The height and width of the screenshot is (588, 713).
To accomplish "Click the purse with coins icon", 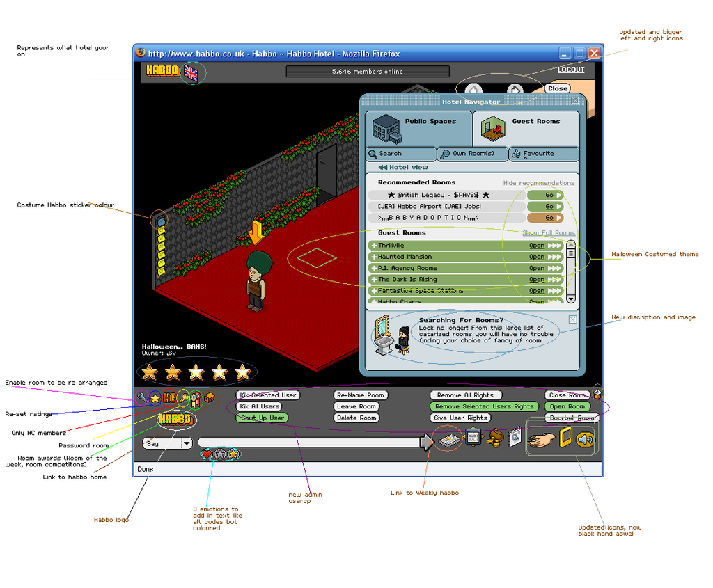I will (x=495, y=438).
